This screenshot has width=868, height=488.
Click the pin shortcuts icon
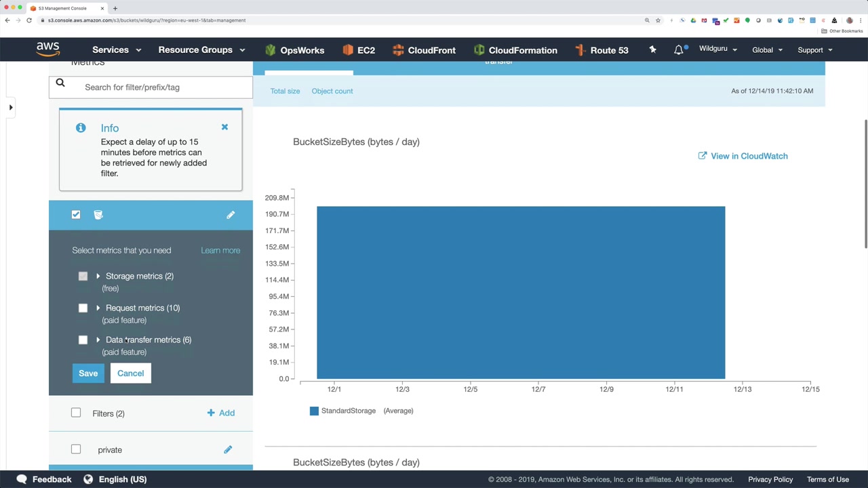[652, 49]
